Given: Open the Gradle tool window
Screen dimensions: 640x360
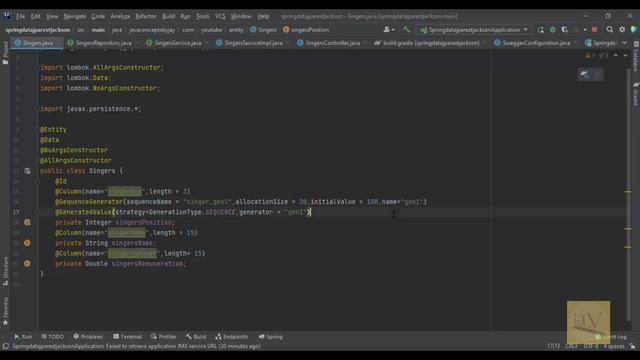Looking at the screenshot, I should [636, 94].
